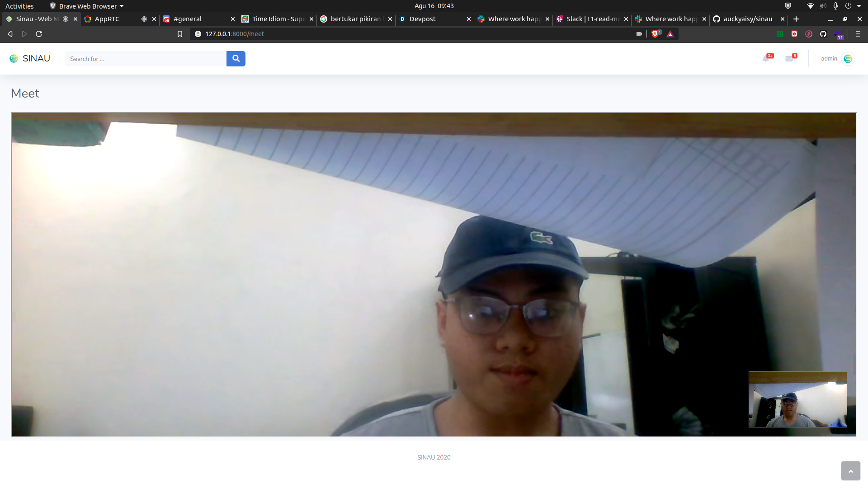Screen dimensions: 868x488
Task: Open the envelope messages icon
Action: point(789,58)
